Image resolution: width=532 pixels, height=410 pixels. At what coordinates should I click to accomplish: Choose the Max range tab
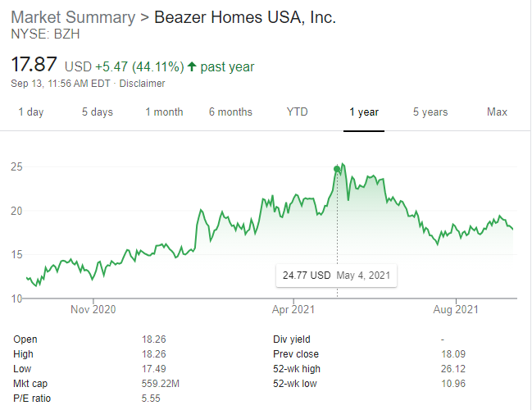point(497,112)
